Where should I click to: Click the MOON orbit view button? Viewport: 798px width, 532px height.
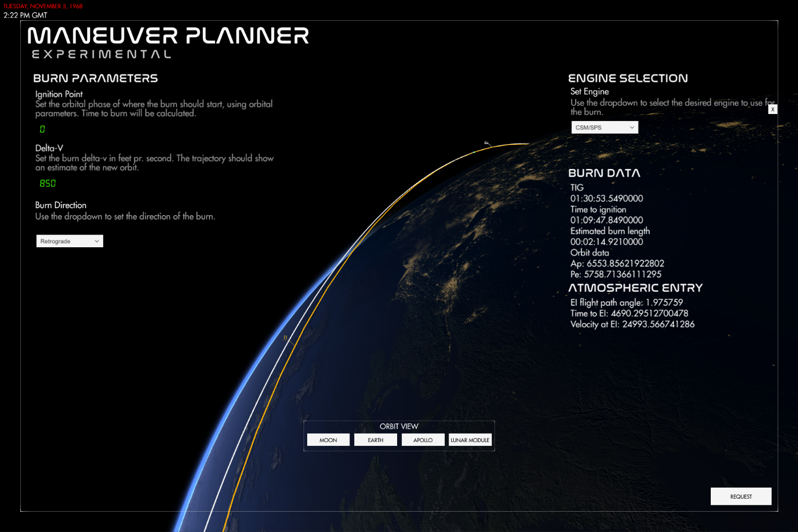click(328, 440)
